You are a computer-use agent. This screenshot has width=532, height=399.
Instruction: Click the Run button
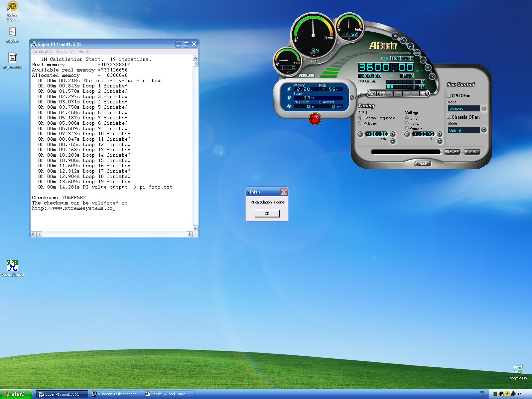coord(472,152)
